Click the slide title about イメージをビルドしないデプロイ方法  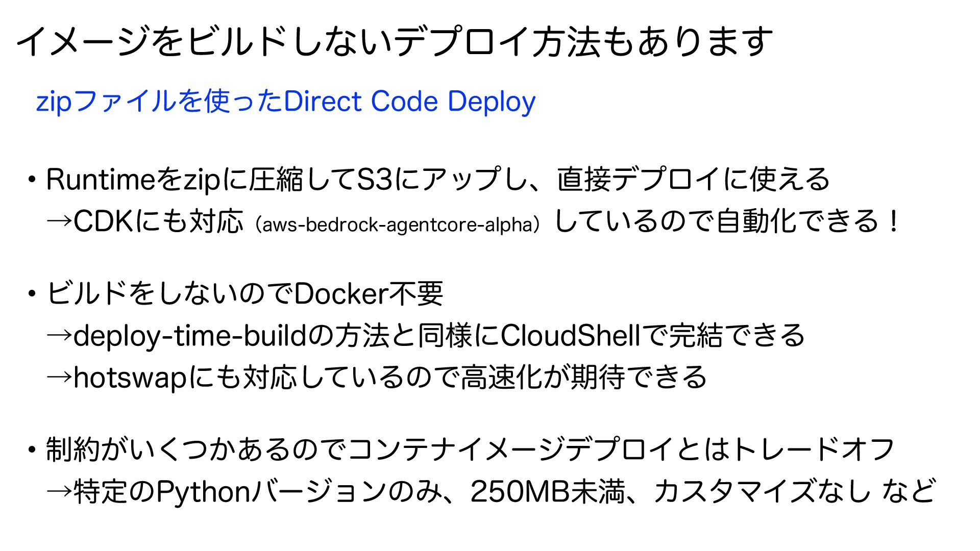pyautogui.click(x=394, y=42)
